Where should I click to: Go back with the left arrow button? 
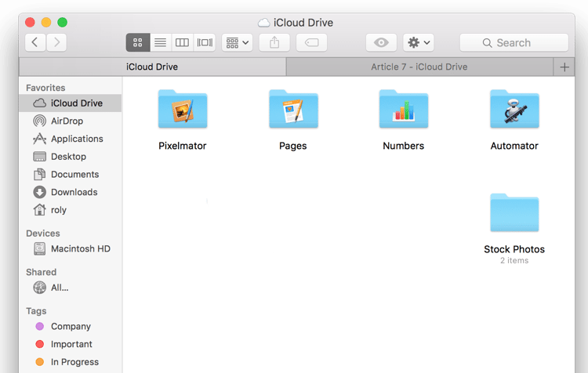tap(35, 42)
